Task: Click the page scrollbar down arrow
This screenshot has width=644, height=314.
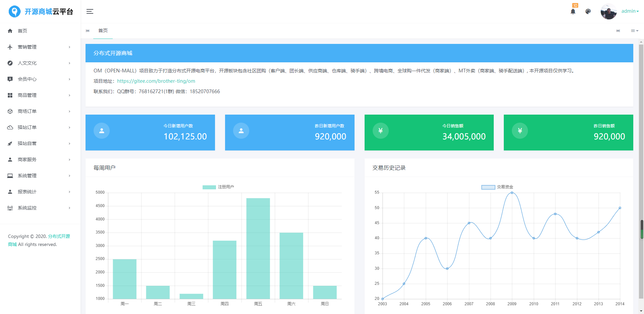Action: pyautogui.click(x=641, y=311)
